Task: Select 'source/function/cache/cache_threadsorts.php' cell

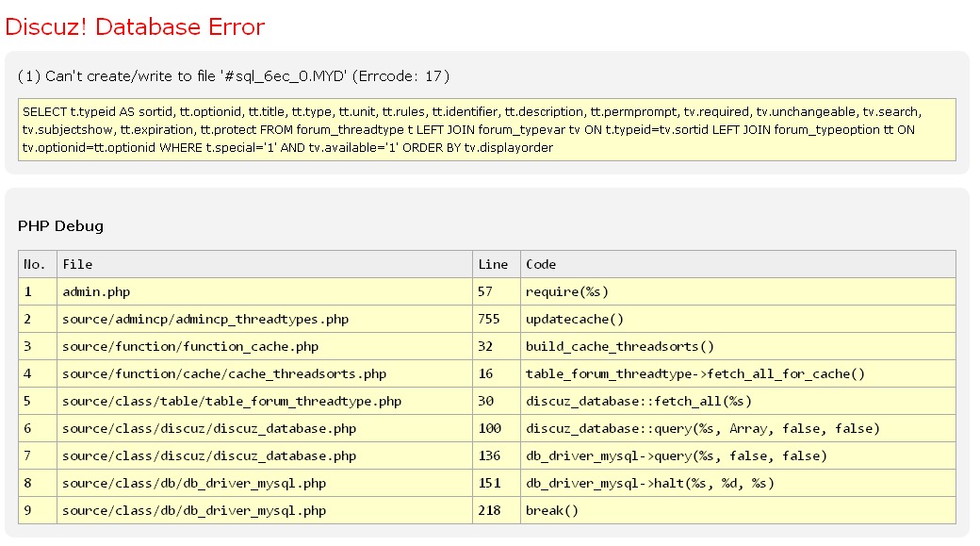Action: coord(265,373)
